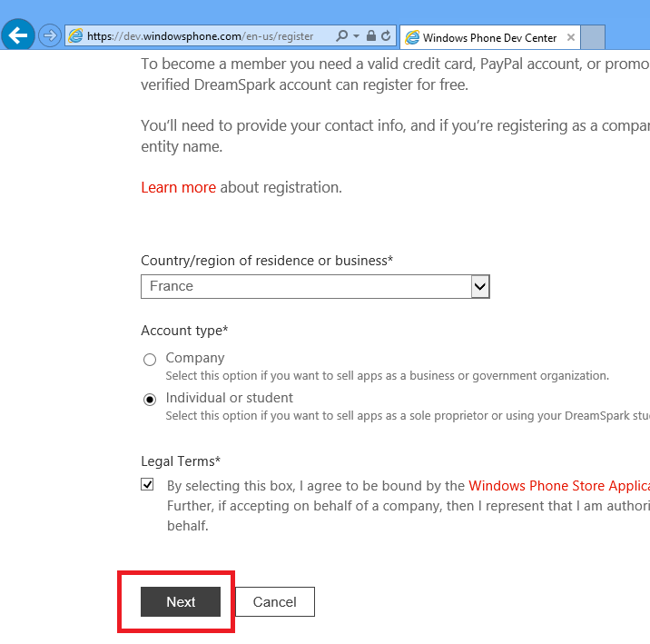This screenshot has height=644, width=650.
Task: Click 'Country/region of residence or business*' label
Action: [267, 261]
